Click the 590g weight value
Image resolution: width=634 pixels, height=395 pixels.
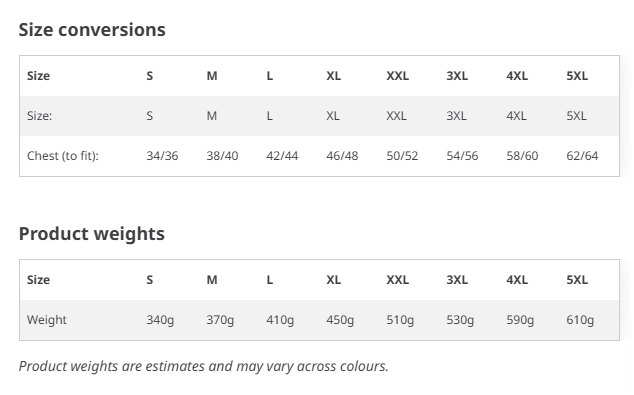[x=520, y=320]
